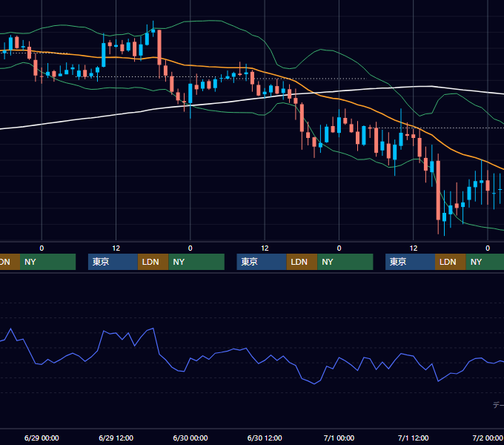Select the 東京 session block covering 7/1 12:00
Screen dimensions: 504x445
[x=410, y=262]
